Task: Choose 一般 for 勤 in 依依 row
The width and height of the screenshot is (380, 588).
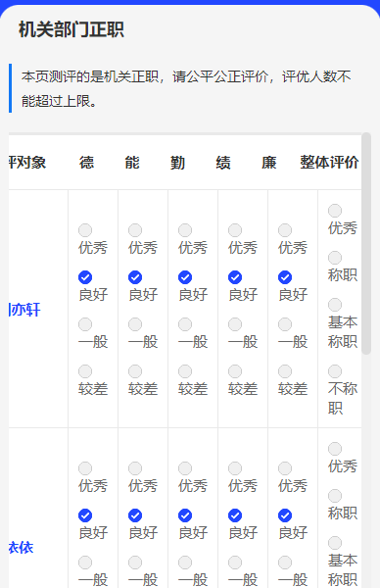Action: [x=185, y=563]
